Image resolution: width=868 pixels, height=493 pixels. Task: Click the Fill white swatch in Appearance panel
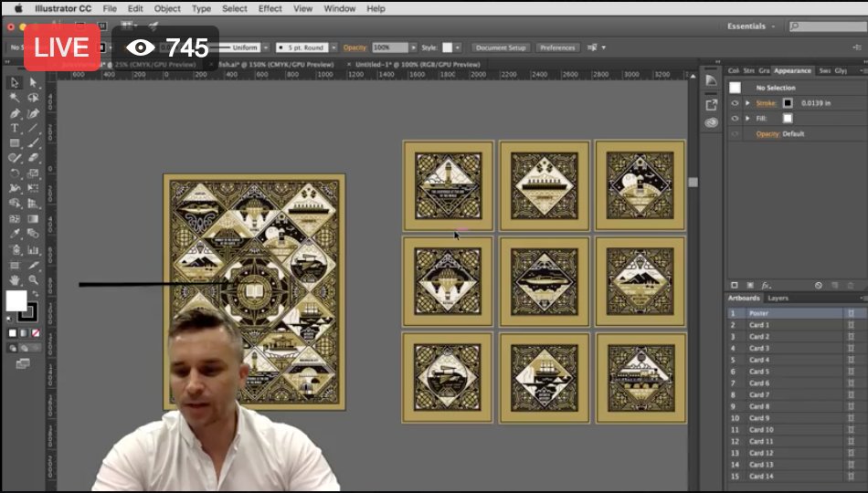tap(788, 119)
